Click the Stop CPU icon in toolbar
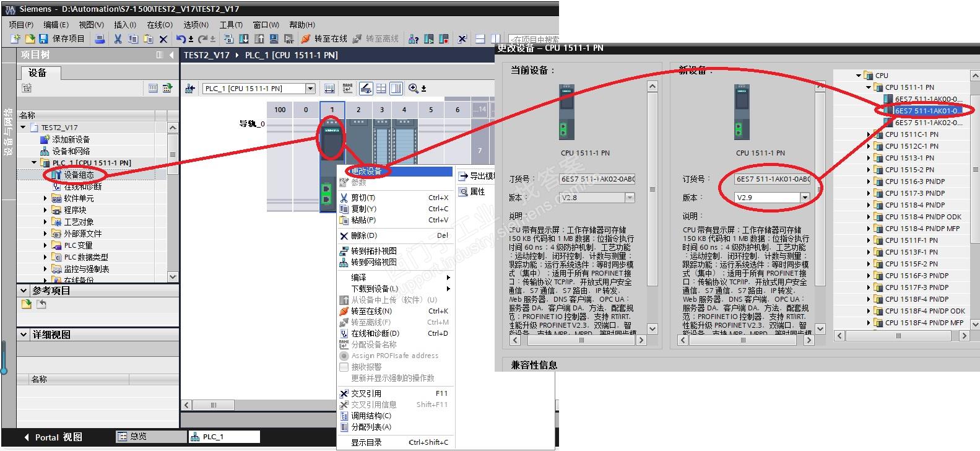The height and width of the screenshot is (451, 980). tap(444, 39)
